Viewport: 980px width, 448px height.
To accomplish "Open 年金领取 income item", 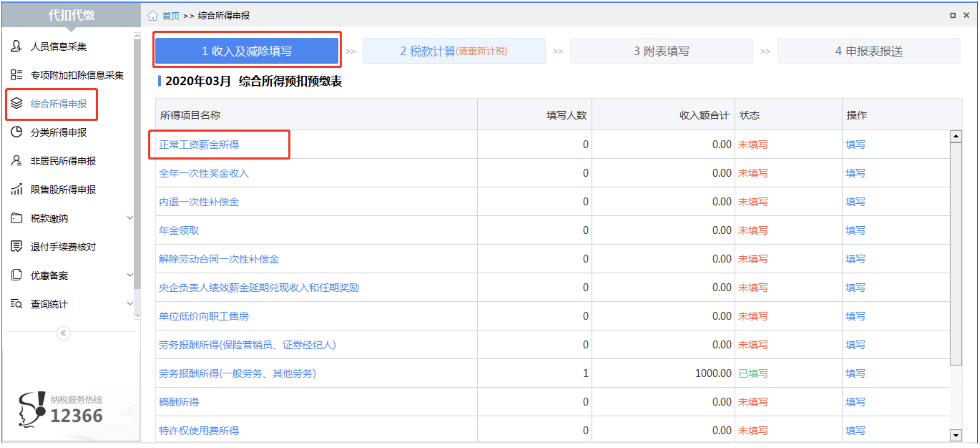I will coord(179,230).
